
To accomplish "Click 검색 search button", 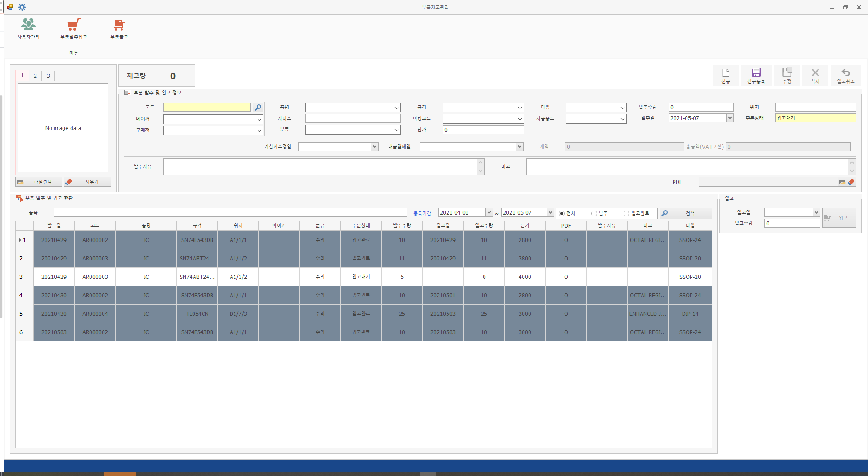I will (686, 213).
